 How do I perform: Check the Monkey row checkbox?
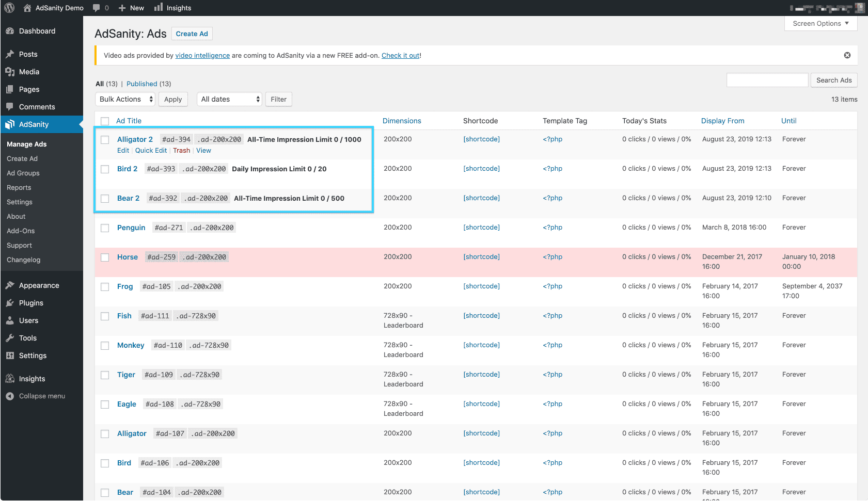(x=105, y=346)
